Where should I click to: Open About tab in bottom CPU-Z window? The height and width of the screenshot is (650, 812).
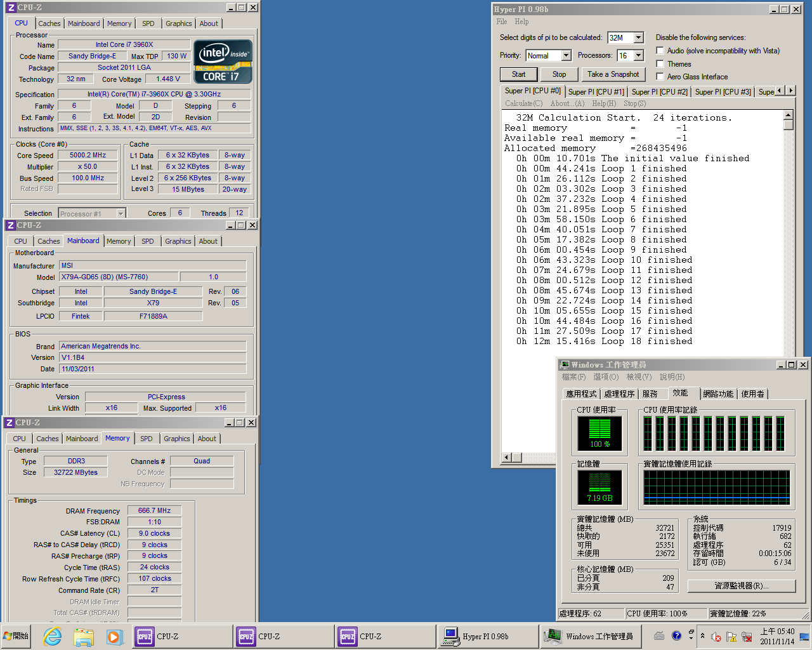(x=207, y=439)
